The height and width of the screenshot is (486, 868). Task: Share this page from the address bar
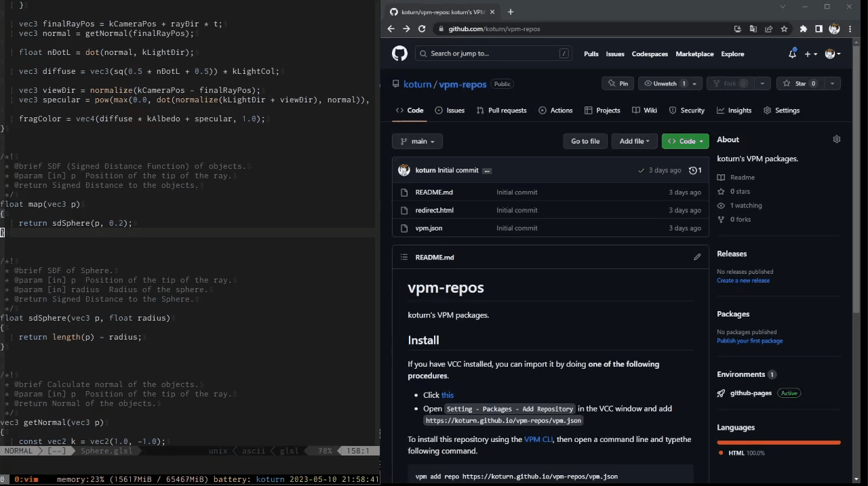769,29
